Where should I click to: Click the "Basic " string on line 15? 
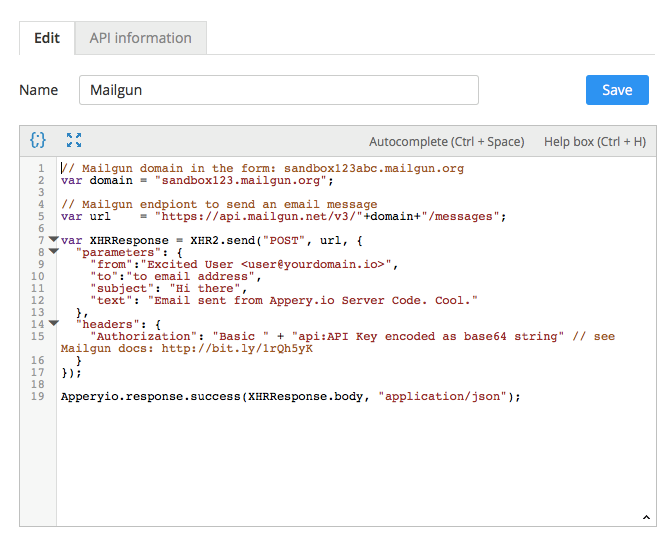(241, 336)
